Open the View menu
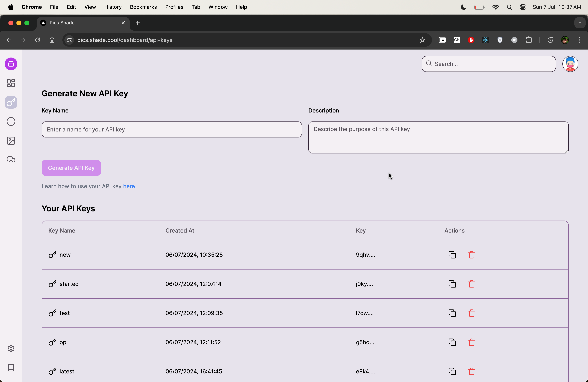The width and height of the screenshot is (588, 382). pyautogui.click(x=90, y=7)
